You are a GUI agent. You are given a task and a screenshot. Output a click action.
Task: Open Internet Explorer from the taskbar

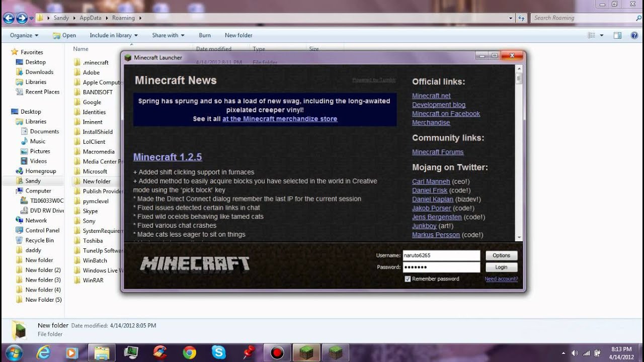click(x=43, y=353)
